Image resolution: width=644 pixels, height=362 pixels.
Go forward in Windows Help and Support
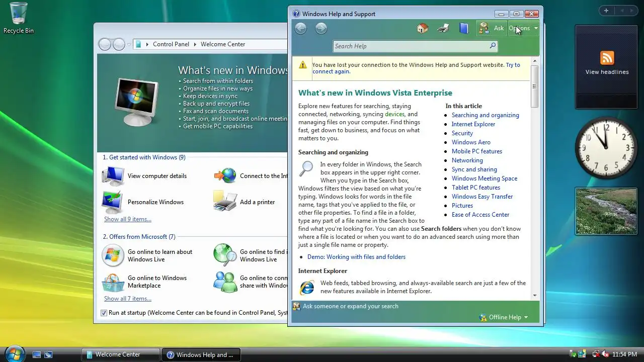321,28
